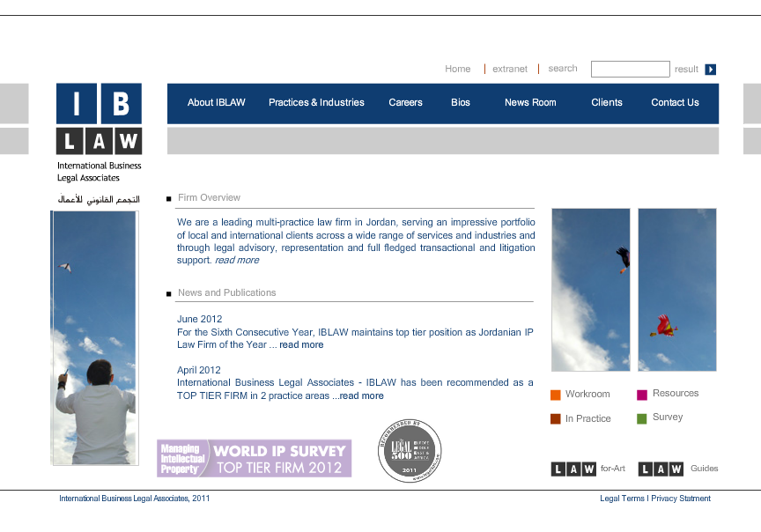Screen dimensions: 761x532
Task: Open the extranet link
Action: point(510,69)
